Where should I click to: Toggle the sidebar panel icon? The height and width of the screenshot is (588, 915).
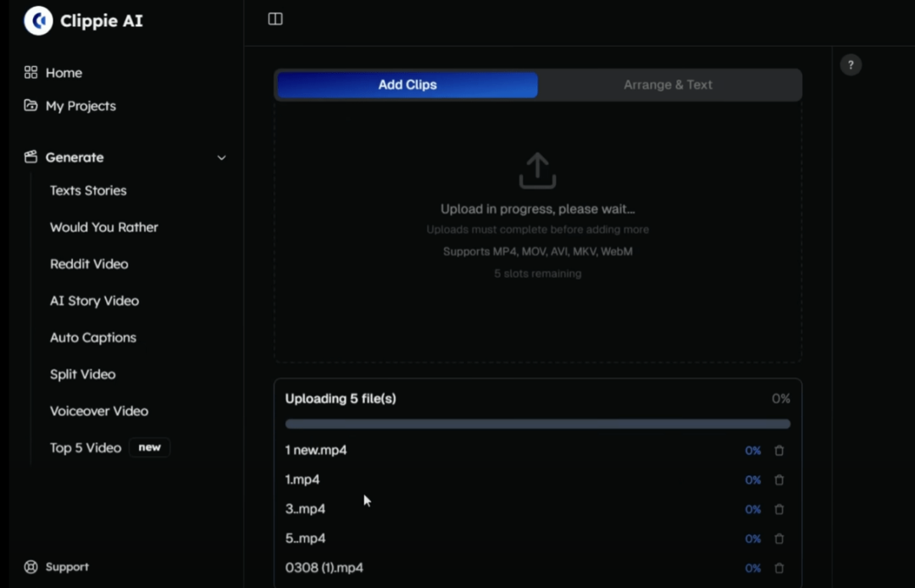(x=275, y=19)
